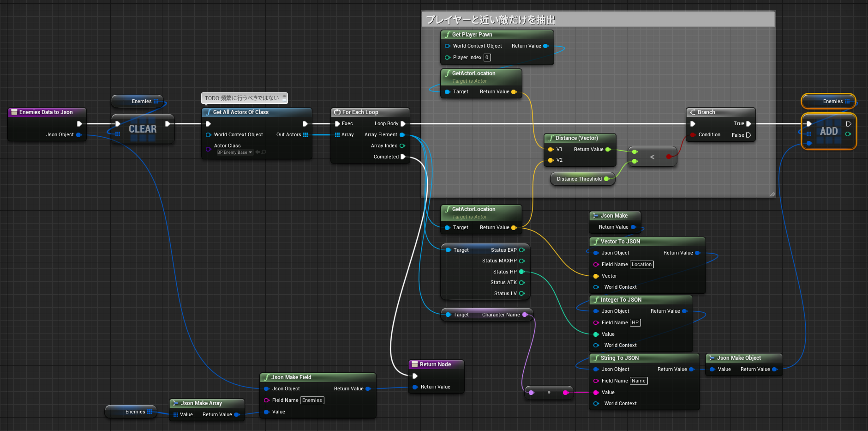Select the Japanese comment box title bar
This screenshot has height=431, width=868.
[598, 19]
